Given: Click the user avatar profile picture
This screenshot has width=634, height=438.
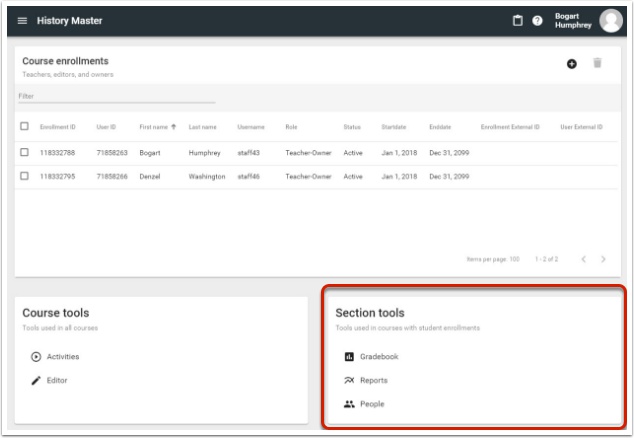Looking at the screenshot, I should pyautogui.click(x=610, y=21).
